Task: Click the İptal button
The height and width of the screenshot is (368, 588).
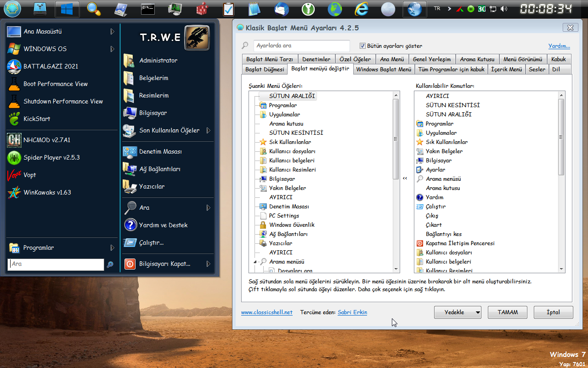Action: 553,312
